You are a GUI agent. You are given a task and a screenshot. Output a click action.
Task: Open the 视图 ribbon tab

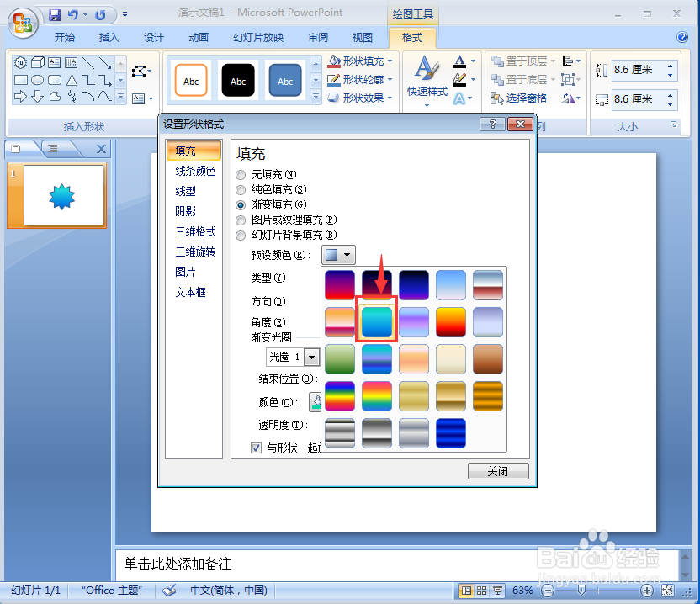click(x=363, y=38)
